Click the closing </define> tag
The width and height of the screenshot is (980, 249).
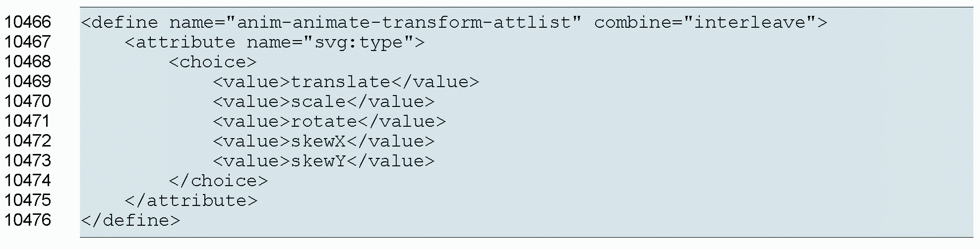tap(130, 221)
